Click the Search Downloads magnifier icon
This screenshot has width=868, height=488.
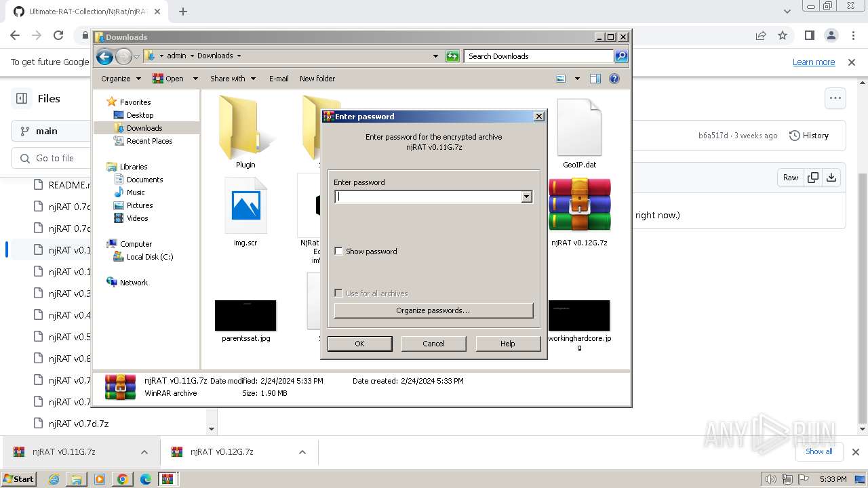coord(620,56)
